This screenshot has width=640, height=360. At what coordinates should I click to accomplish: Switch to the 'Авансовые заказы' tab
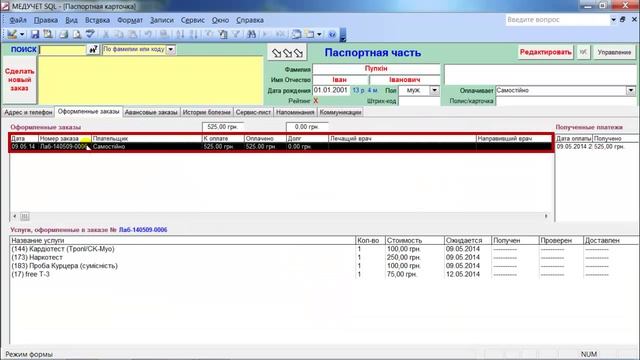[x=151, y=112]
